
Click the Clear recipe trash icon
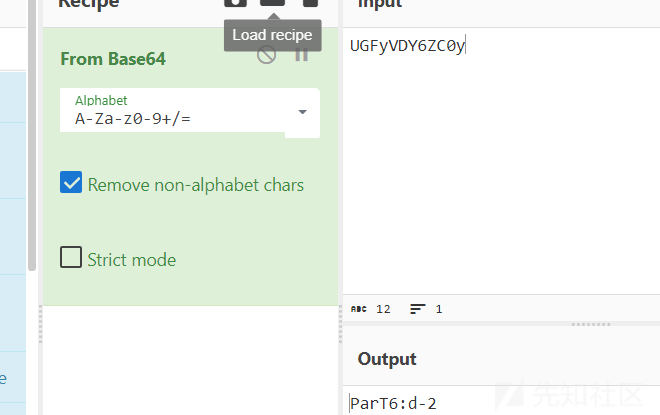pyautogui.click(x=311, y=3)
